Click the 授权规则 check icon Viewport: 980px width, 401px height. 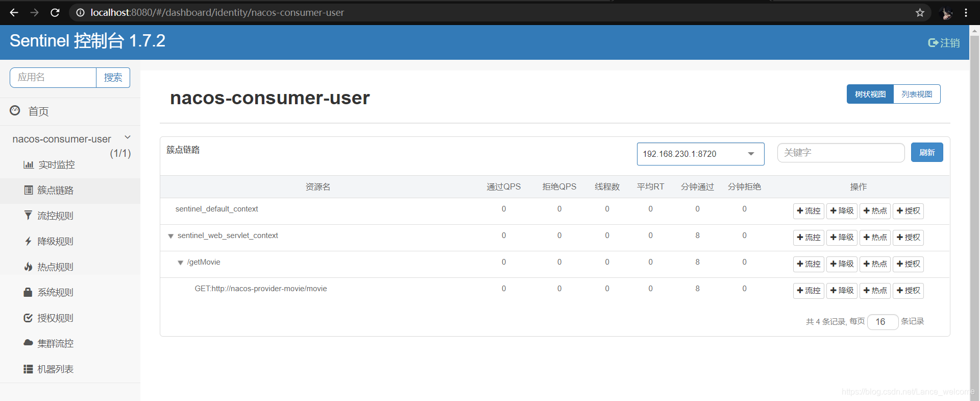28,318
